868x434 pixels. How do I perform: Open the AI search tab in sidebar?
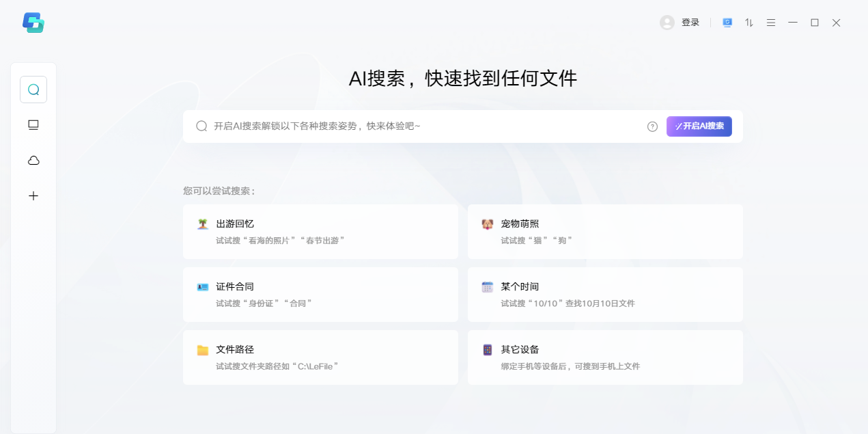[x=33, y=90]
